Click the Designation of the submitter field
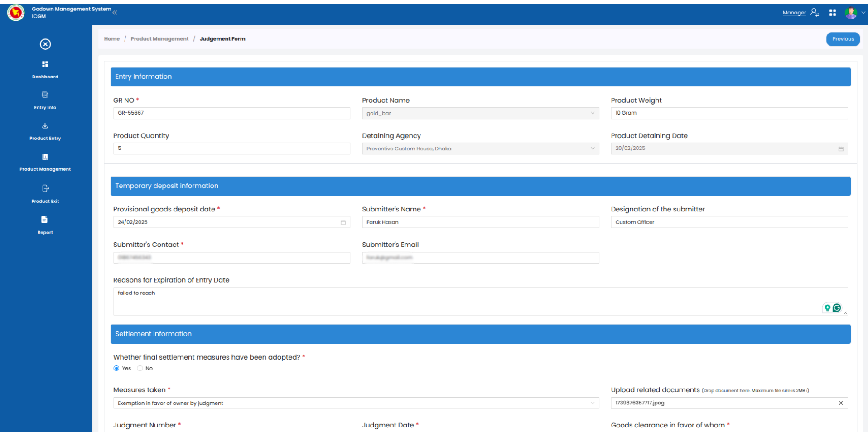The height and width of the screenshot is (432, 868). (729, 222)
